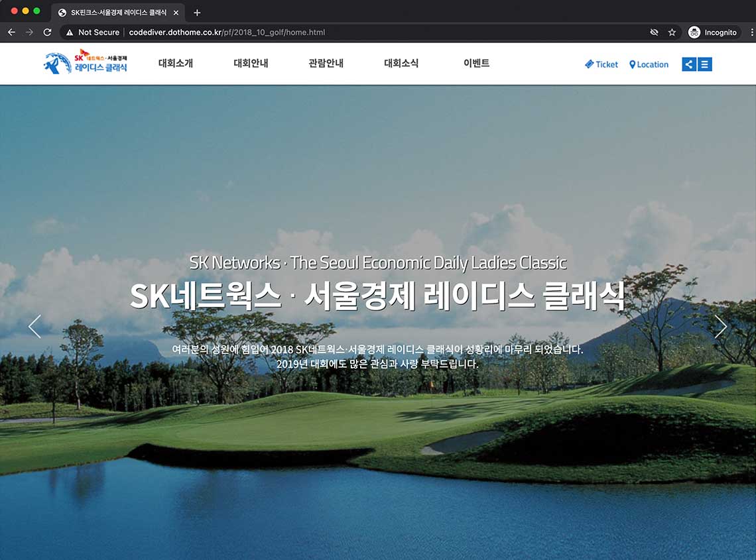Open the 대회소개 menu

(176, 63)
